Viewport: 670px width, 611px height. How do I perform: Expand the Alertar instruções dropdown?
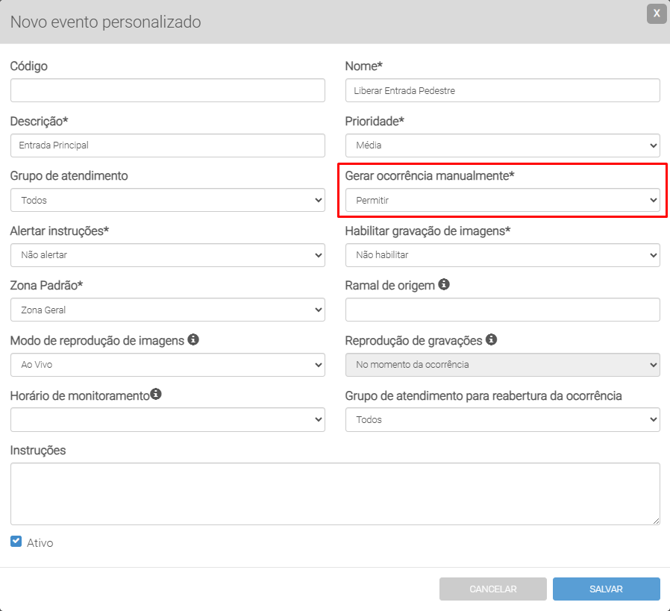click(x=167, y=255)
